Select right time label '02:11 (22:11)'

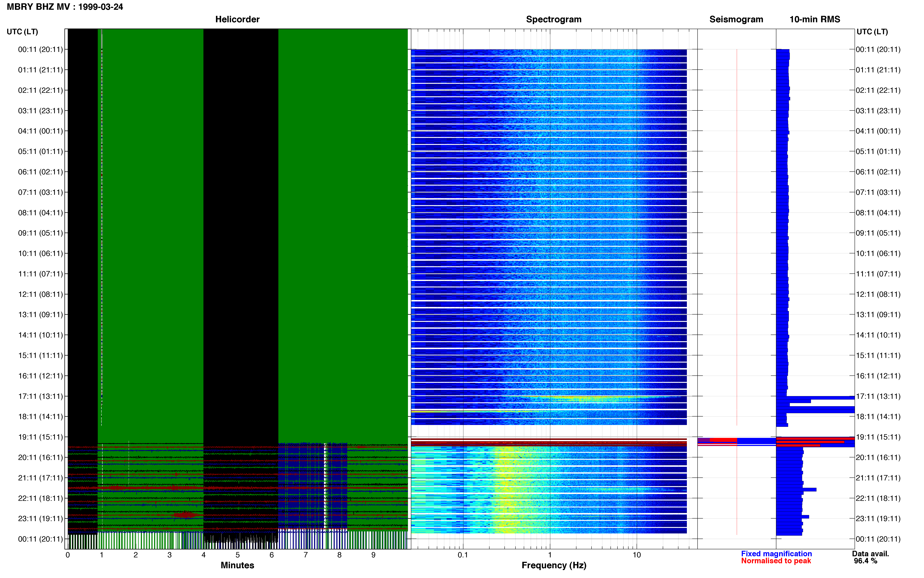(x=878, y=90)
